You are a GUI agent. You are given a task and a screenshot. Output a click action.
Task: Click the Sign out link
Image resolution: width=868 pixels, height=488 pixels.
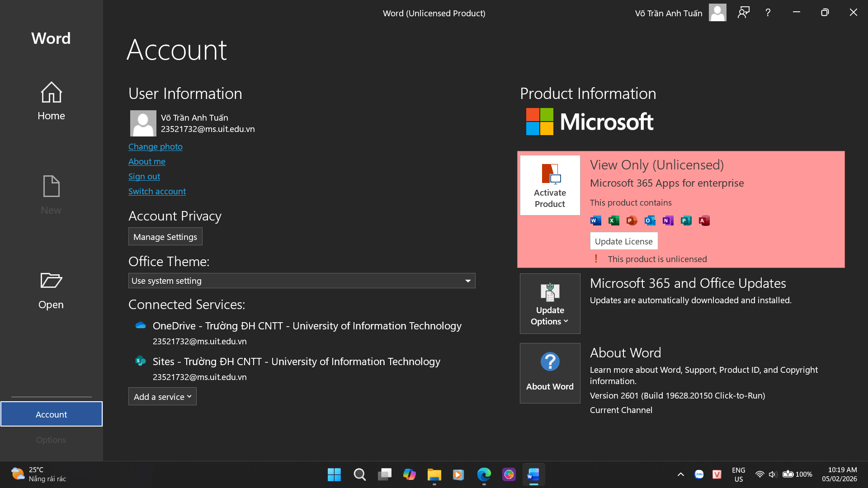(x=144, y=176)
